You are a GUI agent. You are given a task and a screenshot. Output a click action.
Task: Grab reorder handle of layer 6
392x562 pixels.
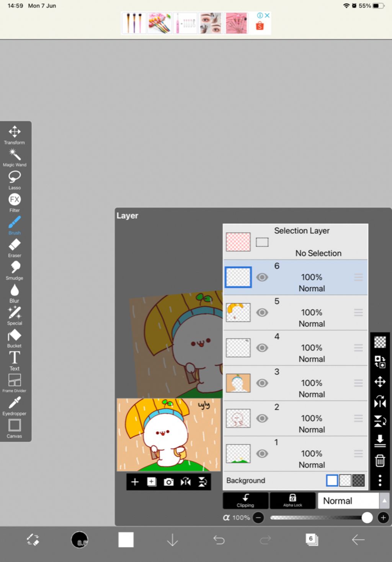358,277
